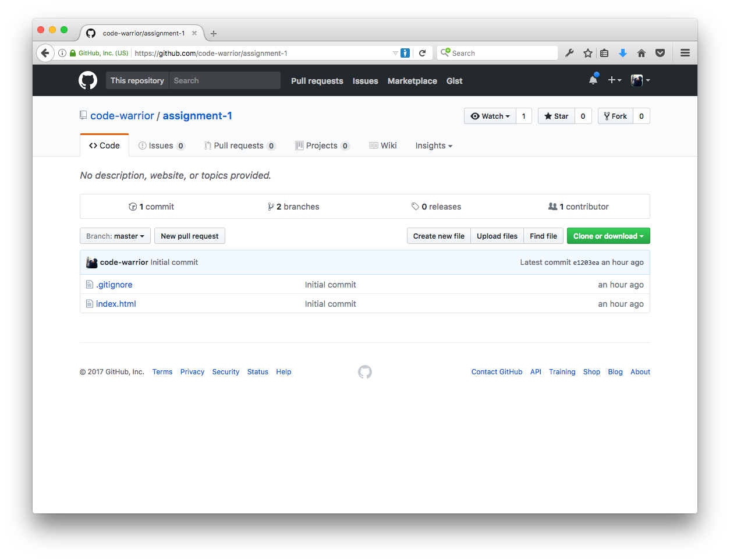Click the Upload files button
730x560 pixels.
[x=497, y=236]
